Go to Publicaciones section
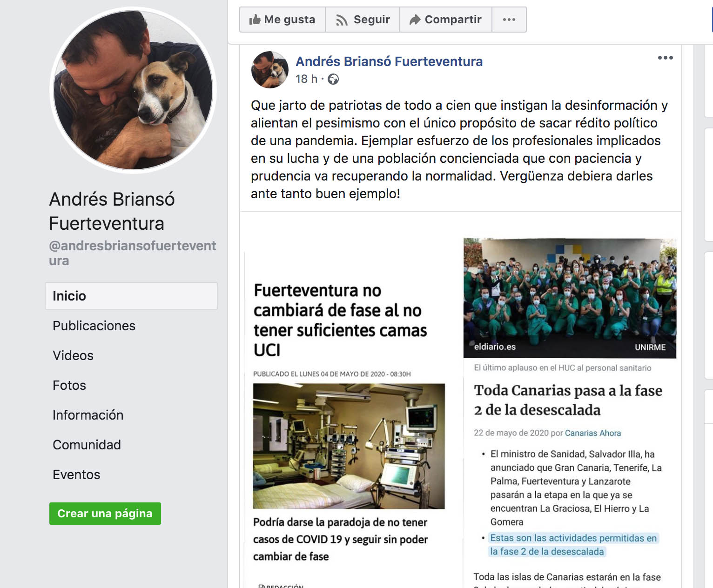Image resolution: width=713 pixels, height=588 pixels. click(94, 326)
